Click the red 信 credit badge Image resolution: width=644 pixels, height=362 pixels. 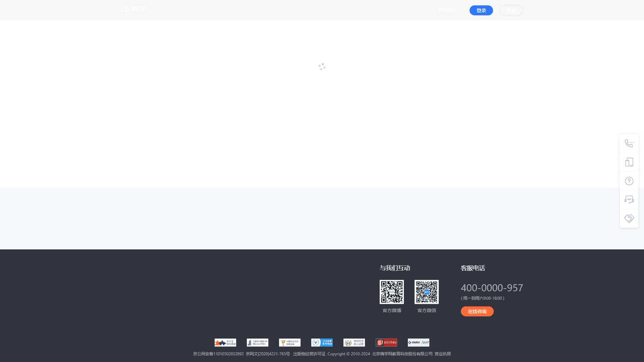(386, 342)
